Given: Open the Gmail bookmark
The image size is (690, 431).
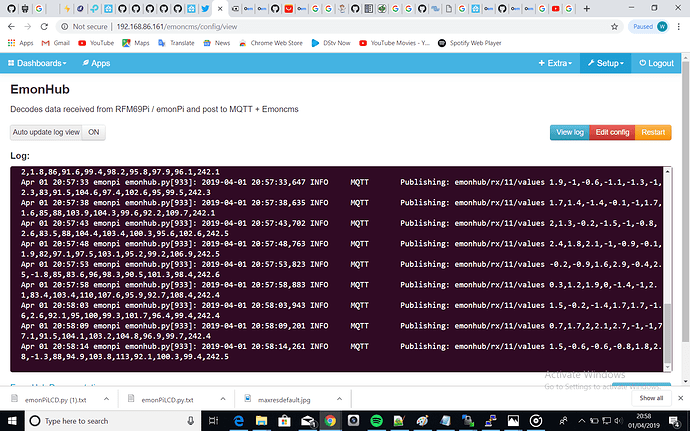Looking at the screenshot, I should click(x=55, y=43).
